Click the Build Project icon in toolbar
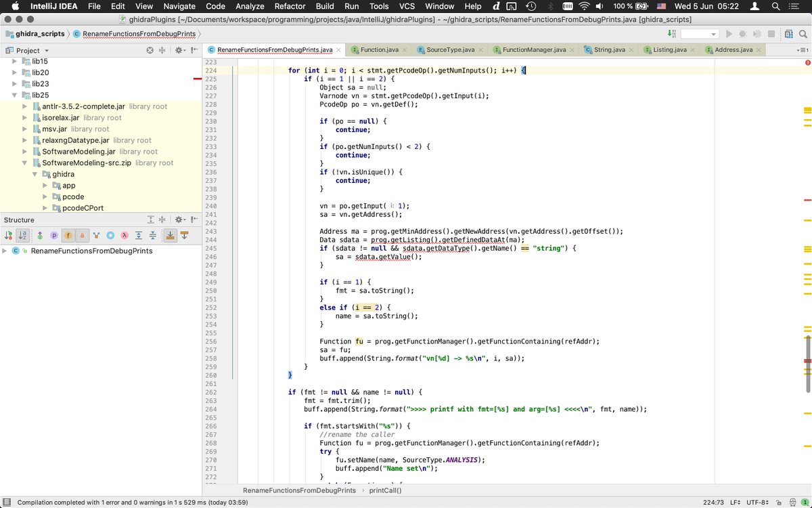This screenshot has width=812, height=508. coord(671,34)
